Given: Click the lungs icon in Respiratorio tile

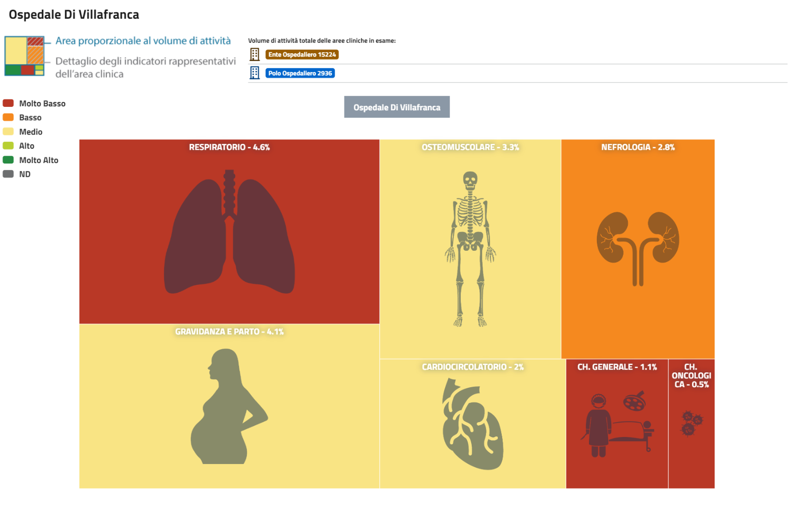Looking at the screenshot, I should (x=229, y=233).
